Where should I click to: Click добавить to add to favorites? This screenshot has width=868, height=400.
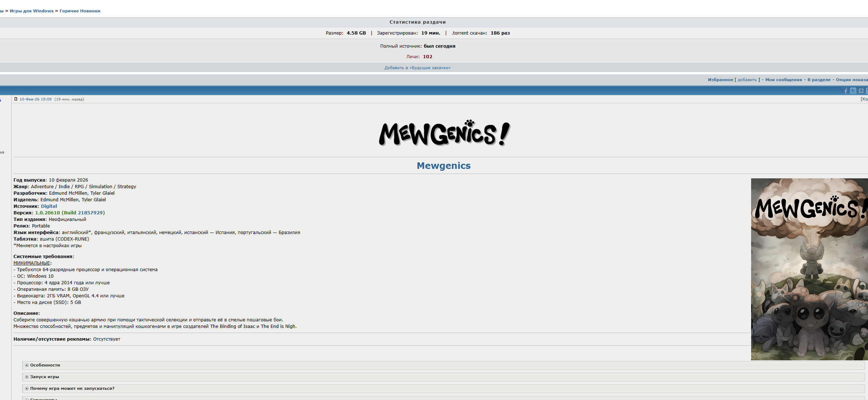(x=747, y=80)
